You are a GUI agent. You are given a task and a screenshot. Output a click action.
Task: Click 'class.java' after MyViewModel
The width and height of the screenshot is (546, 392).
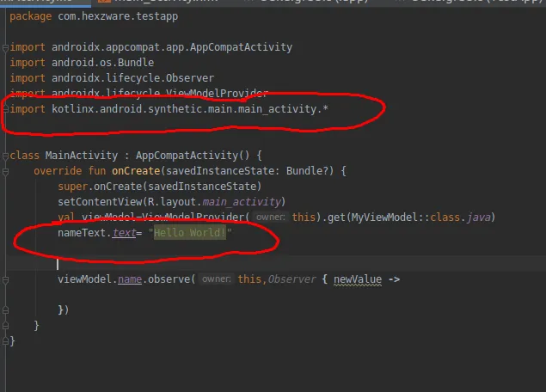point(461,217)
